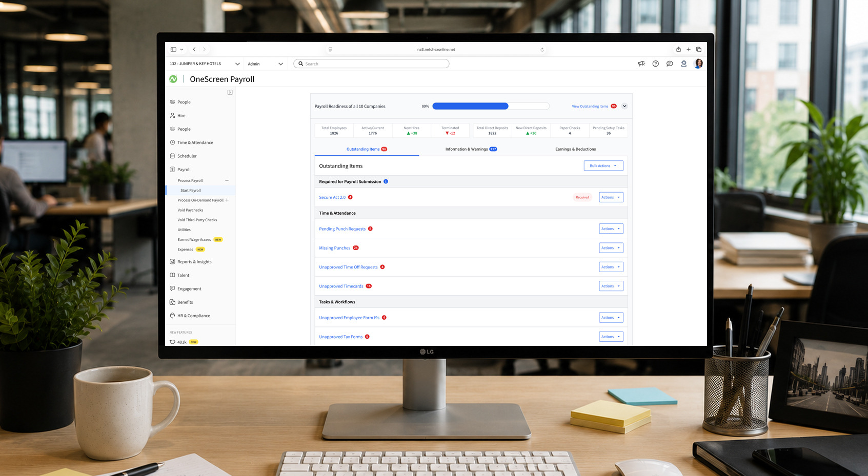Open the Admin role dropdown
The height and width of the screenshot is (476, 868).
pos(265,64)
